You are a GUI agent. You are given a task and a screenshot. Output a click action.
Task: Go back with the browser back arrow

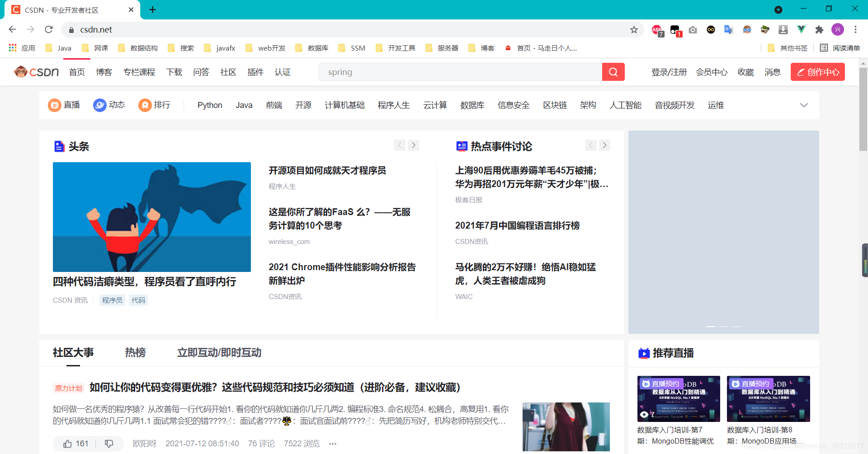[13, 29]
